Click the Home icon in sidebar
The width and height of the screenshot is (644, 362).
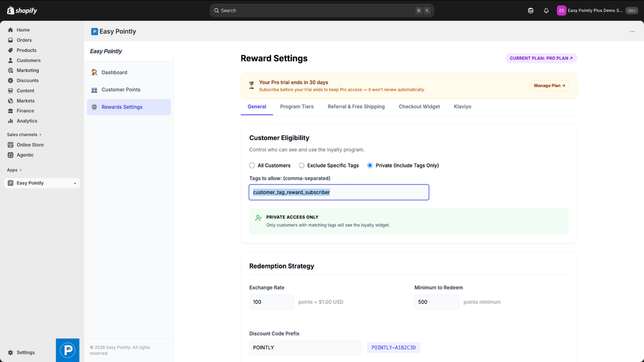(10, 30)
